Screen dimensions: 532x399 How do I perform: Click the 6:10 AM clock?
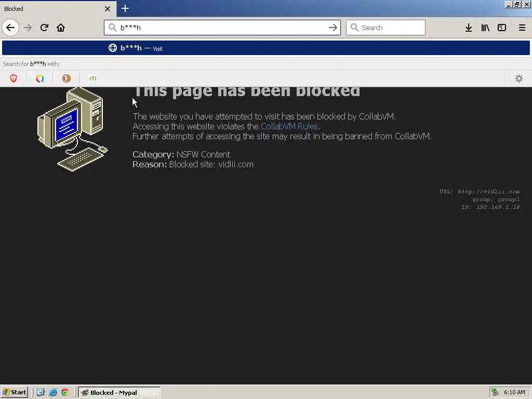click(x=514, y=392)
